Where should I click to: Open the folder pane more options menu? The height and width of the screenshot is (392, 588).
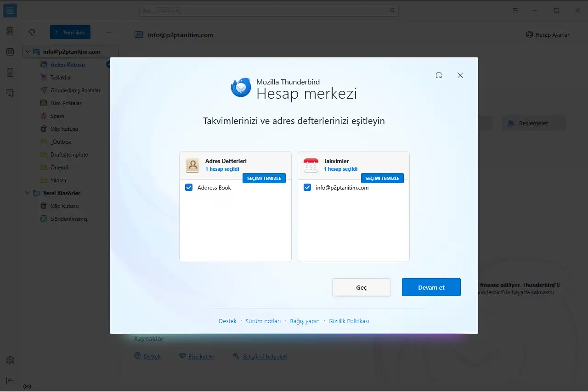tap(109, 32)
